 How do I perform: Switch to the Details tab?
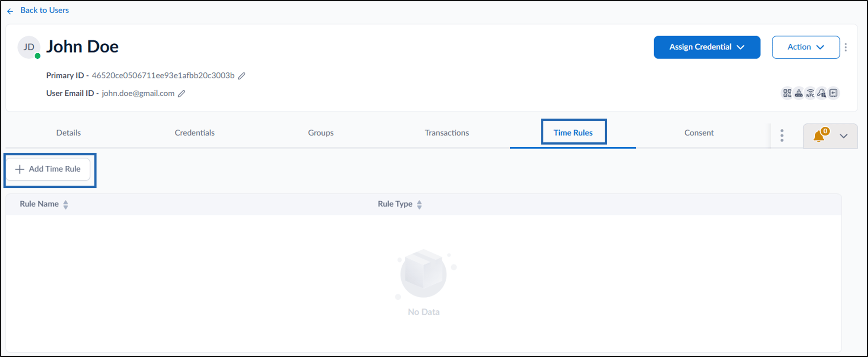[x=68, y=133]
